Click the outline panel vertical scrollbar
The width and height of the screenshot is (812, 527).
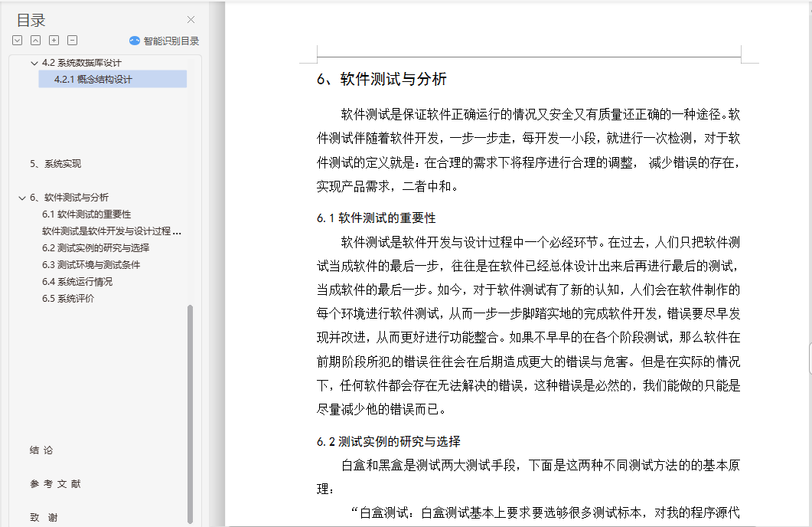[190, 414]
